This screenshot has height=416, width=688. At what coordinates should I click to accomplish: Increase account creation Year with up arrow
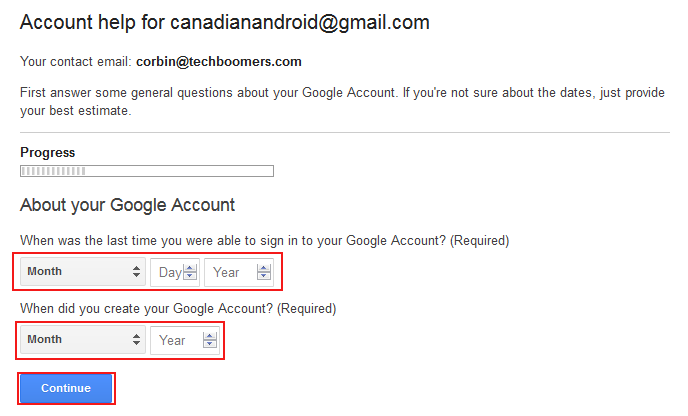coord(210,337)
